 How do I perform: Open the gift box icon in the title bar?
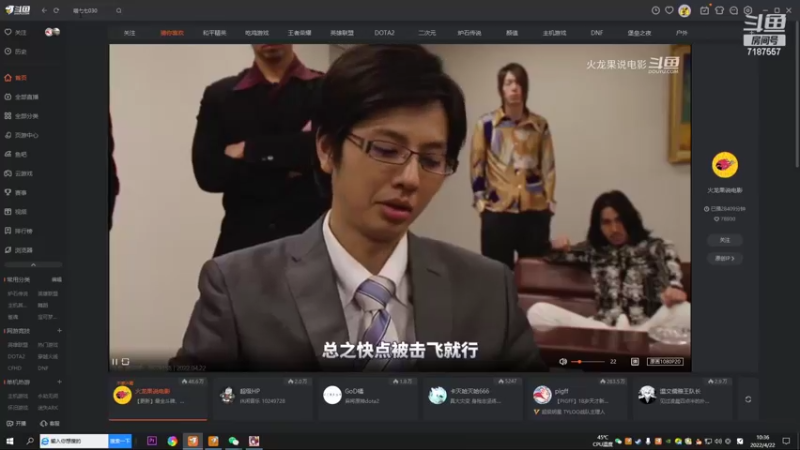(x=705, y=10)
